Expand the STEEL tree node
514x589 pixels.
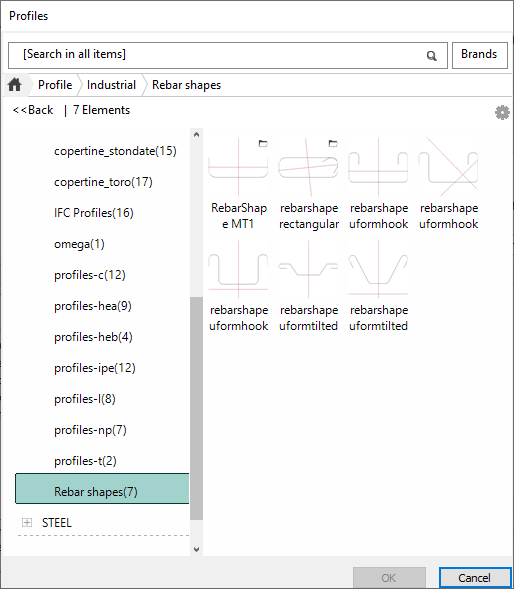pos(27,523)
